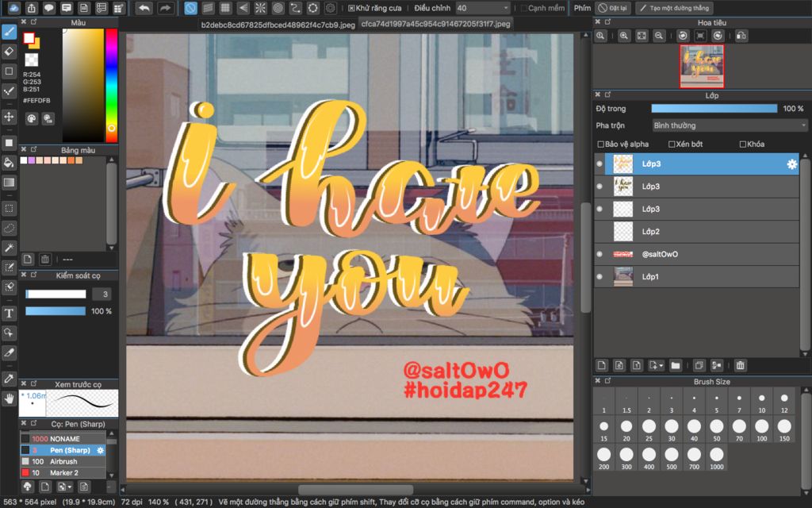Image resolution: width=812 pixels, height=508 pixels.
Task: Duplicate the current layer
Action: [699, 365]
